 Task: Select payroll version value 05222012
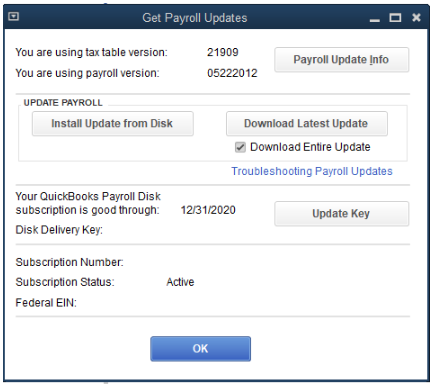click(x=232, y=73)
